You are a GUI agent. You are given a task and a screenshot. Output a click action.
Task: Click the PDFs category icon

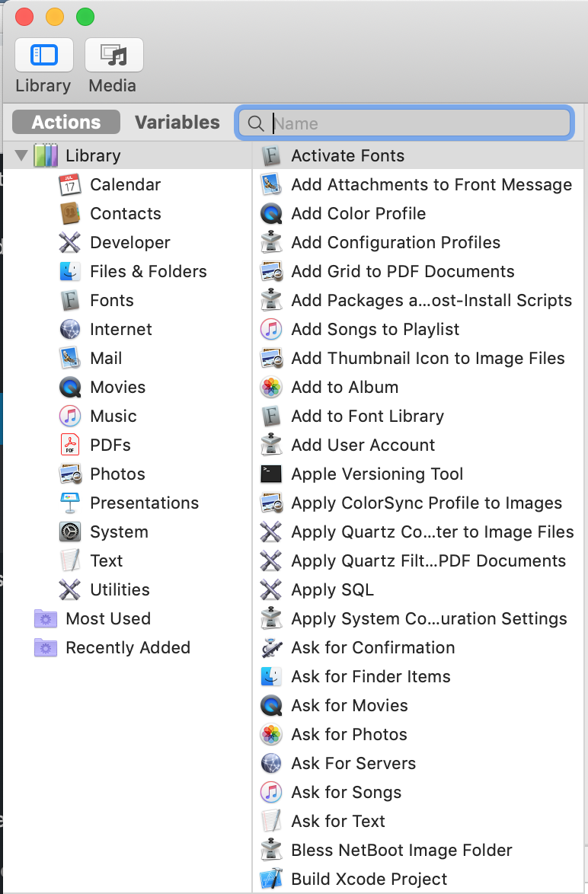(x=70, y=445)
